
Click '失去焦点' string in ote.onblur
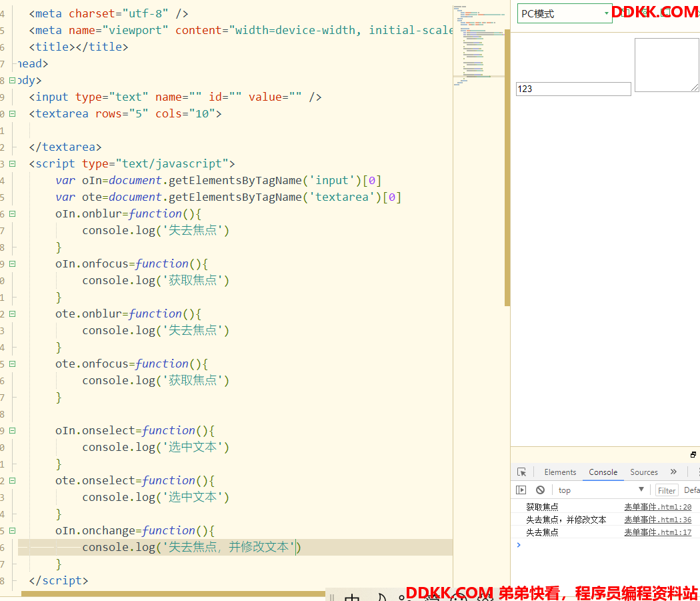point(193,331)
